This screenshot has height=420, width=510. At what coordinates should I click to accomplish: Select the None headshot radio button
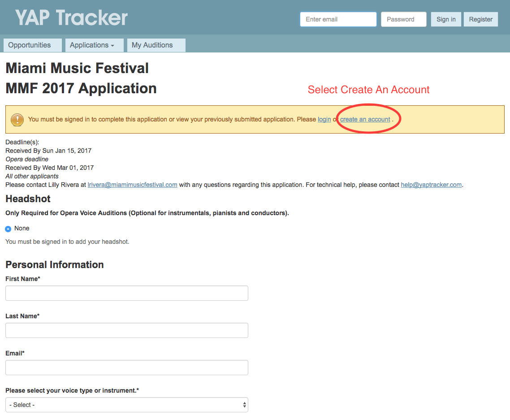(8, 229)
